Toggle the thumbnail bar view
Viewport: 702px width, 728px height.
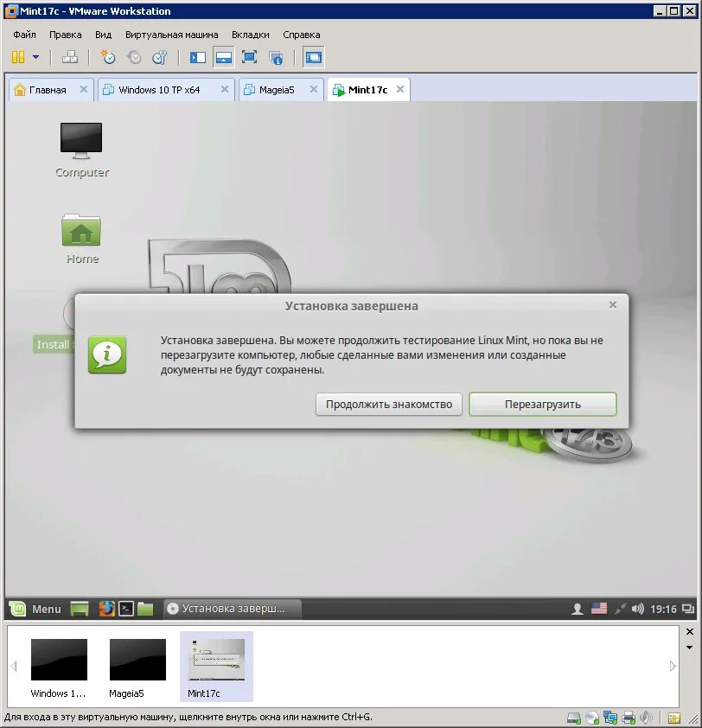[x=224, y=57]
